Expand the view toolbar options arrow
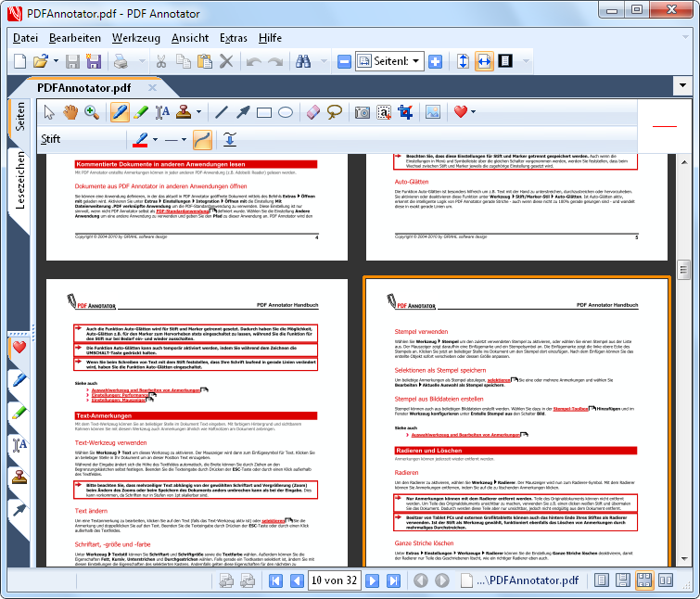The height and width of the screenshot is (599, 700). point(526,61)
